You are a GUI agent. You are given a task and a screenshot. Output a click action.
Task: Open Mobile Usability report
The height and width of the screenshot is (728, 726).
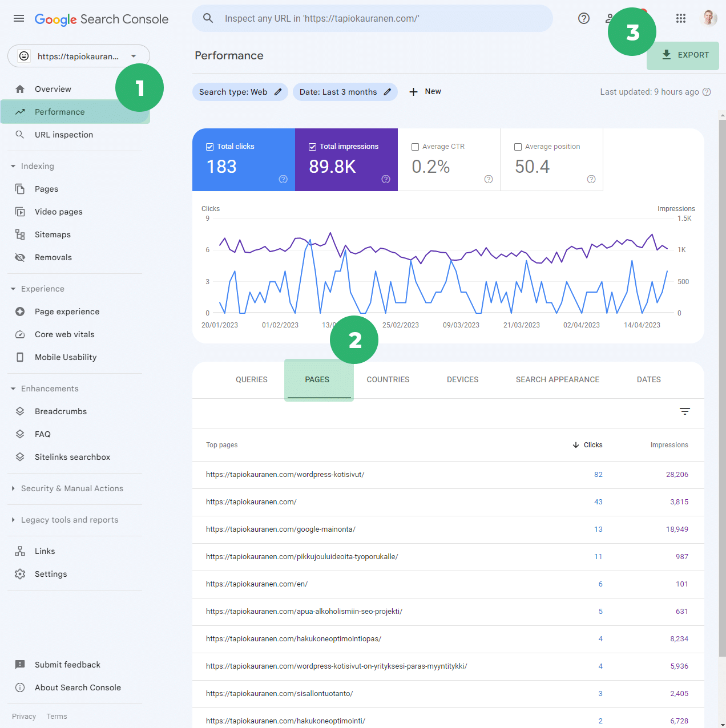[x=75, y=357]
